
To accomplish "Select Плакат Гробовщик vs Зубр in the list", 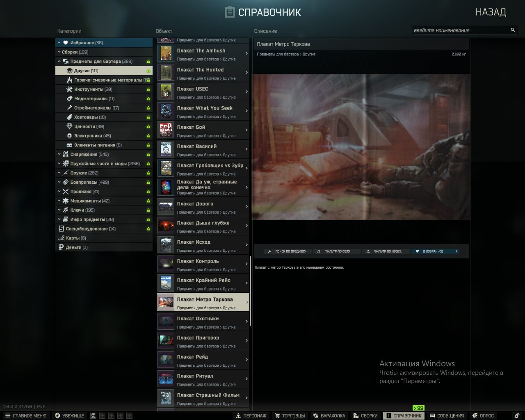I will (203, 168).
